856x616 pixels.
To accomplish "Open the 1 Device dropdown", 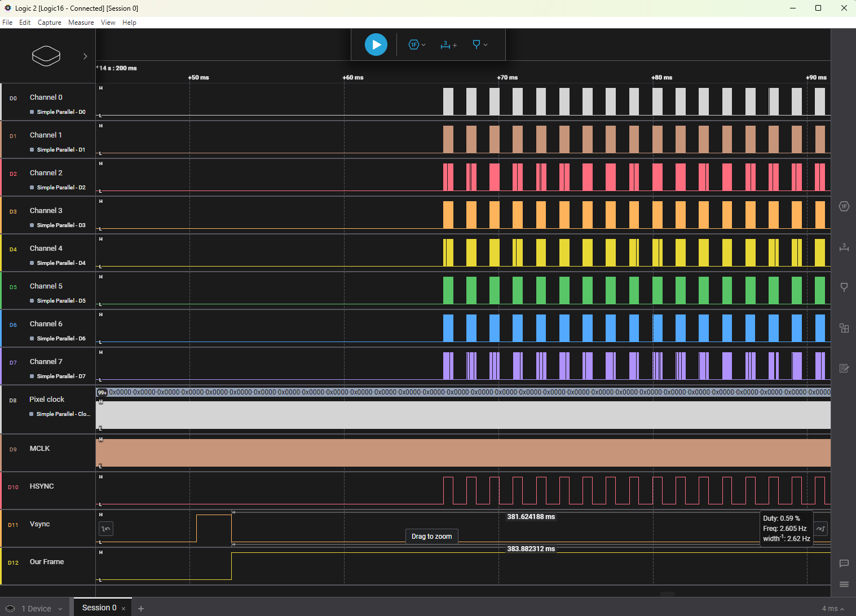I will click(x=35, y=609).
